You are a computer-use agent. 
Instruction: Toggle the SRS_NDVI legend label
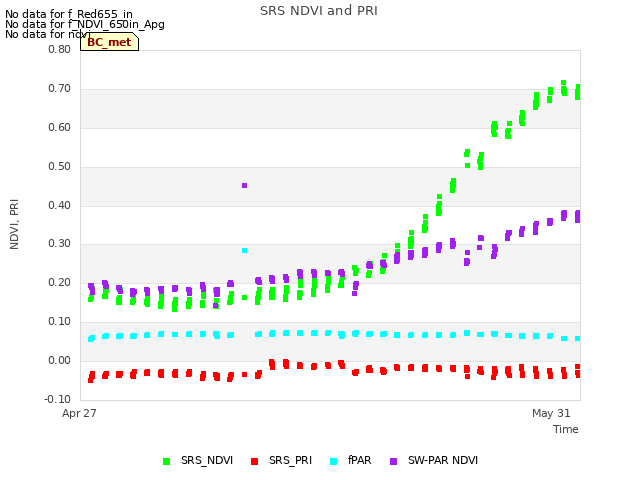coord(207,460)
